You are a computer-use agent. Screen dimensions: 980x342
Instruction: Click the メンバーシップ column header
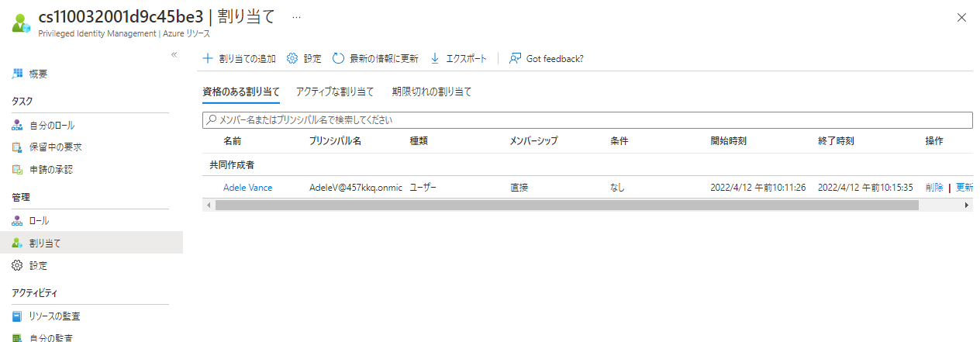[x=533, y=141]
